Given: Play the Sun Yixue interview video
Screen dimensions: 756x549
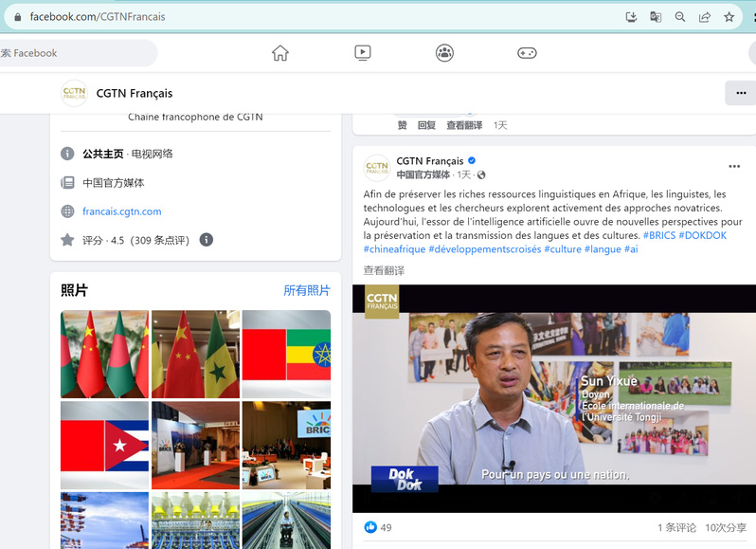Looking at the screenshot, I should [x=554, y=398].
